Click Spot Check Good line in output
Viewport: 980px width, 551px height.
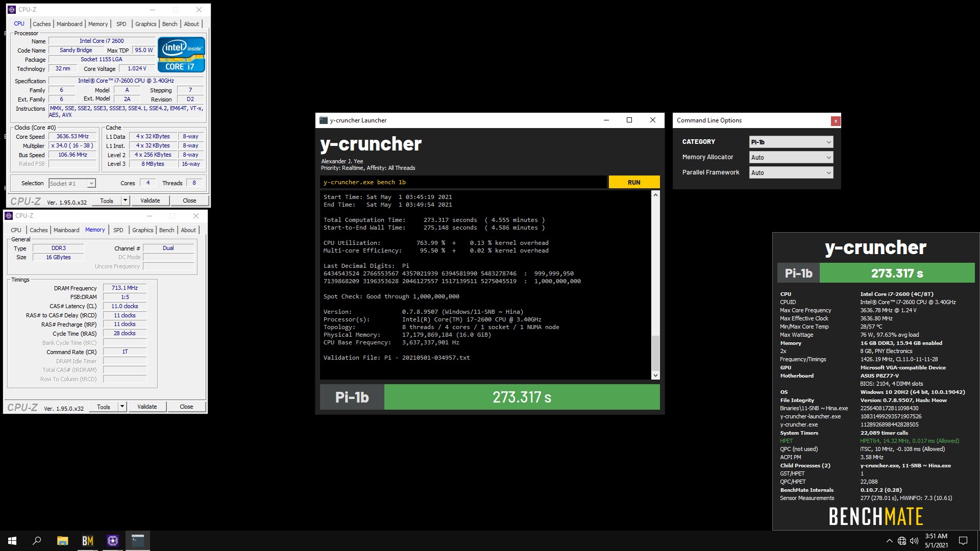tap(391, 297)
